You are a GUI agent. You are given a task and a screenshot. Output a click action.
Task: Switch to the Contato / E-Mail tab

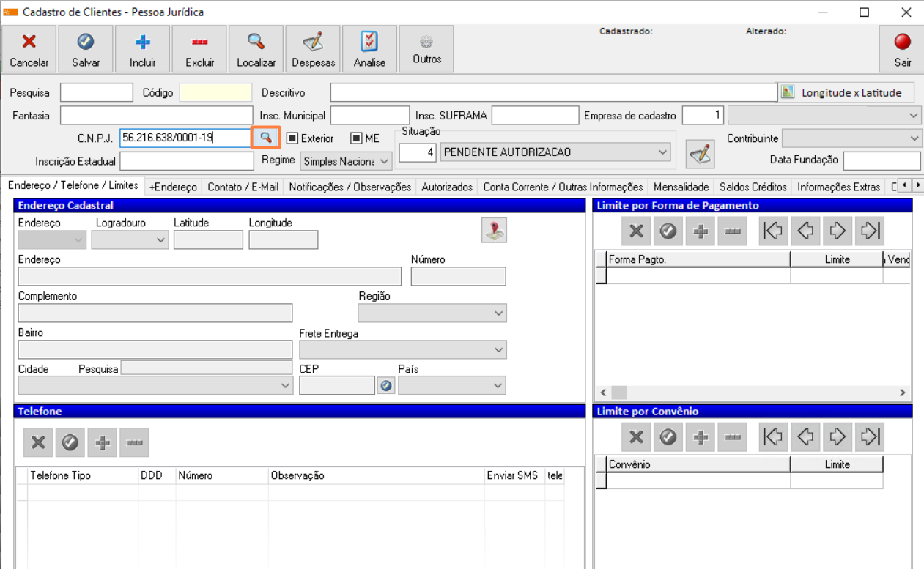point(243,187)
